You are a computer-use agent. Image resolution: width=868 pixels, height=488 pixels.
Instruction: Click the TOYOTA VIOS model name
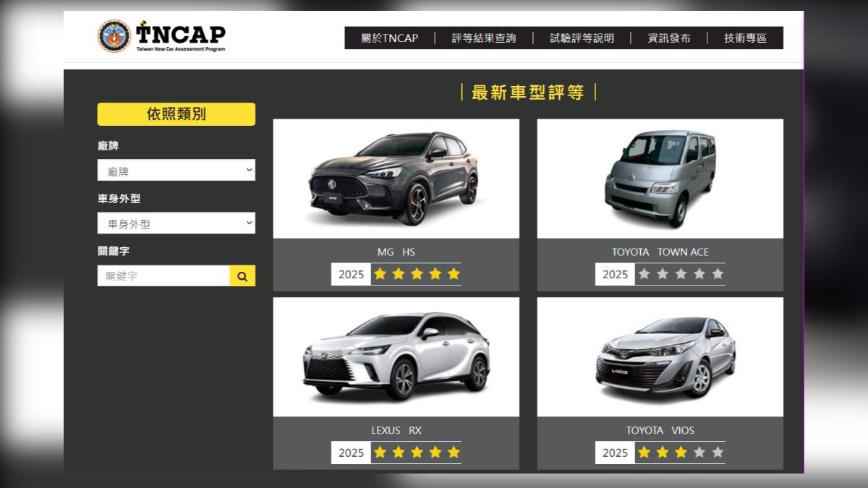point(660,431)
